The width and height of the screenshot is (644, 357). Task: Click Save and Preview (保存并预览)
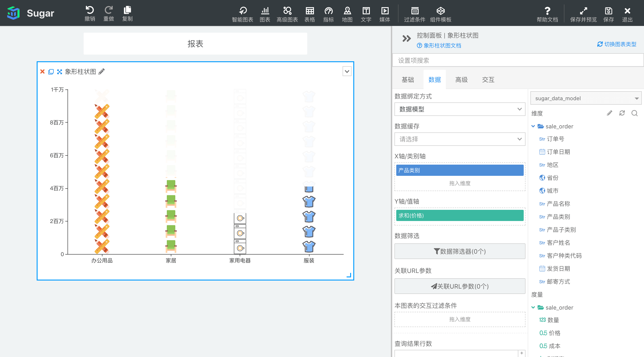[x=583, y=14]
